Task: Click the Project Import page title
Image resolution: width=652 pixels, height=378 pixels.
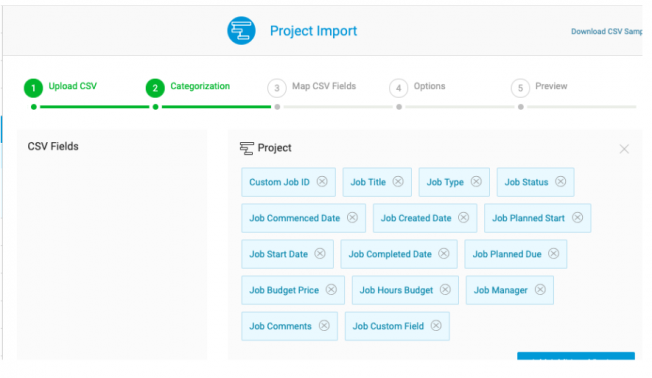Action: tap(314, 31)
